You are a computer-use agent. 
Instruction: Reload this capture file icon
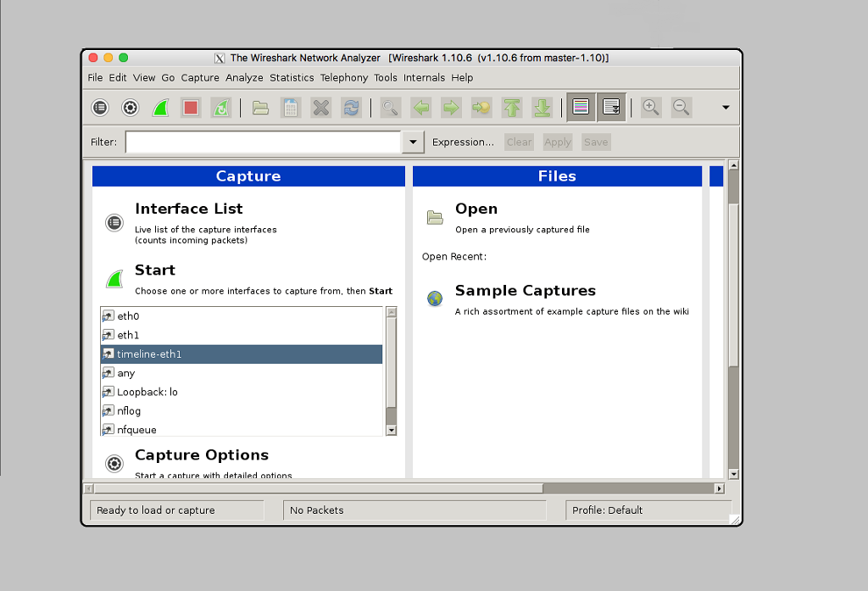352,108
